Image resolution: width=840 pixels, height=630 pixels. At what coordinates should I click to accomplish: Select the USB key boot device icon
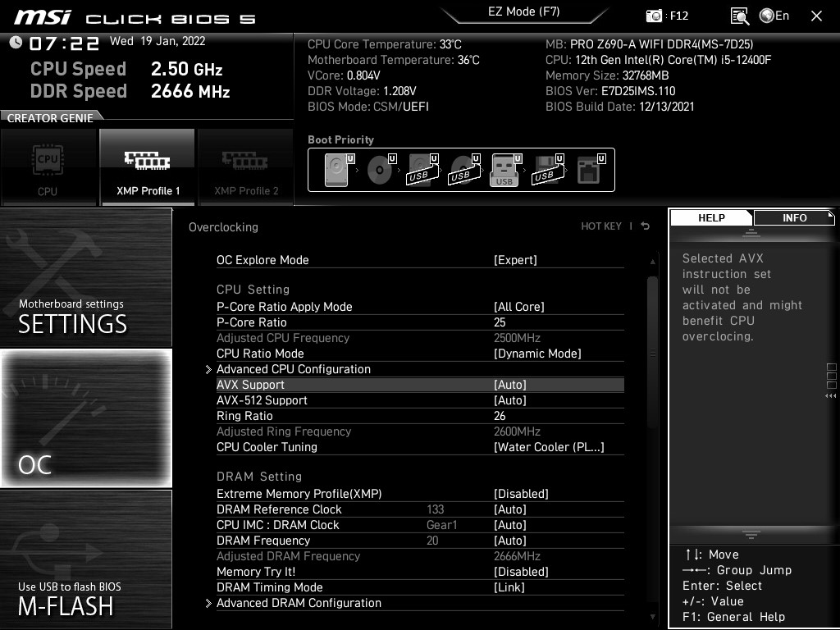(505, 170)
